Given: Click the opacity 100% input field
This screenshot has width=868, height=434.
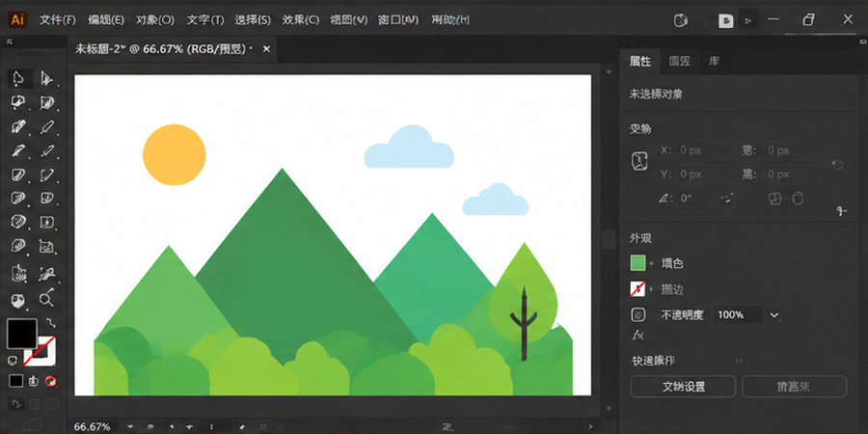Looking at the screenshot, I should 738,315.
